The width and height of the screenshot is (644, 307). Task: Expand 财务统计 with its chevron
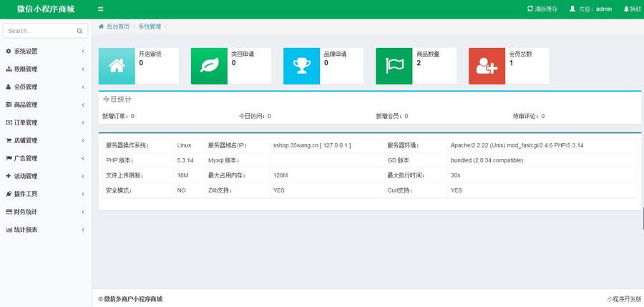click(83, 212)
